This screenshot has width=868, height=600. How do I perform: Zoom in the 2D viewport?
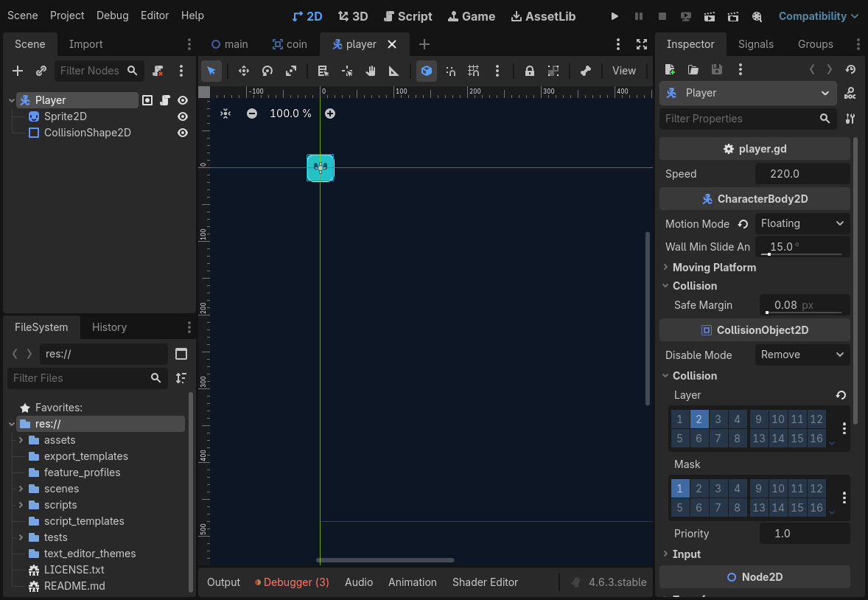330,114
